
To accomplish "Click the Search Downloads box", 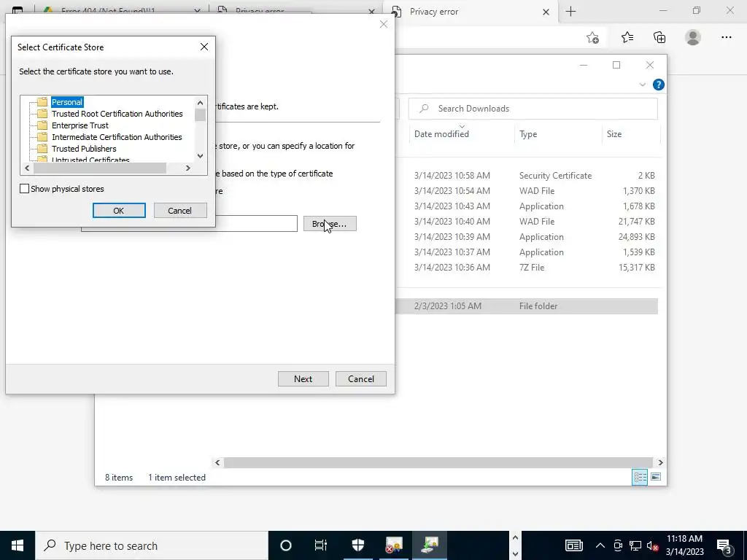I will tap(533, 109).
